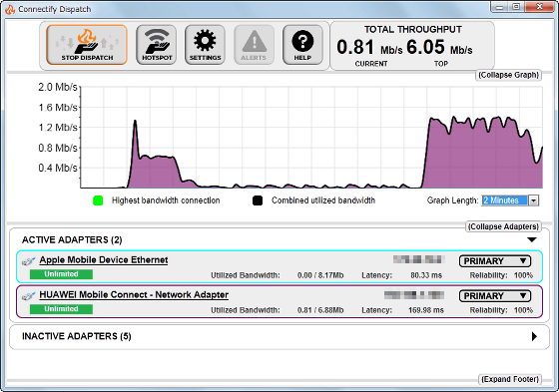Toggle the Unlimited badge for Apple adapter
Image resolution: width=559 pixels, height=392 pixels.
pos(61,274)
